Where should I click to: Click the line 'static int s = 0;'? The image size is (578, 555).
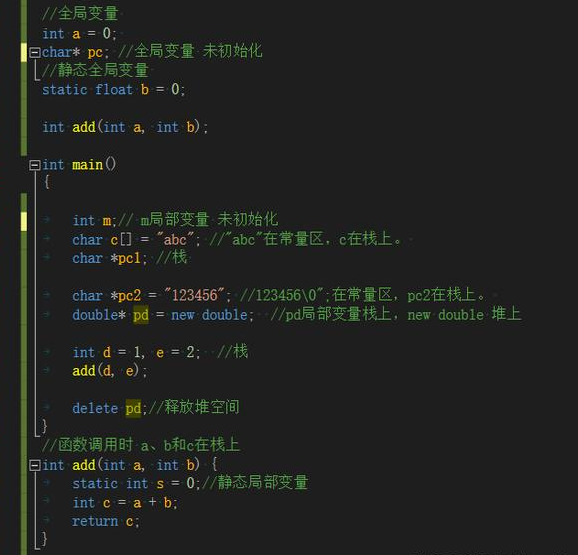(136, 484)
